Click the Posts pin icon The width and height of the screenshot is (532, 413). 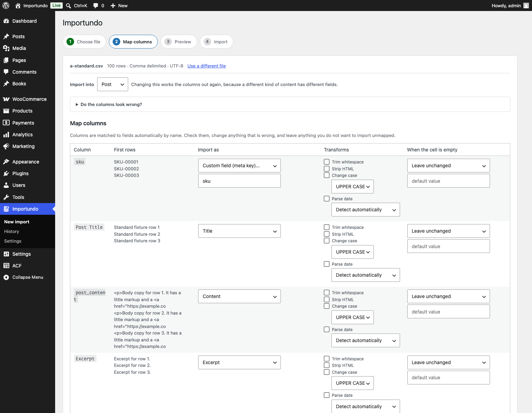pos(6,36)
